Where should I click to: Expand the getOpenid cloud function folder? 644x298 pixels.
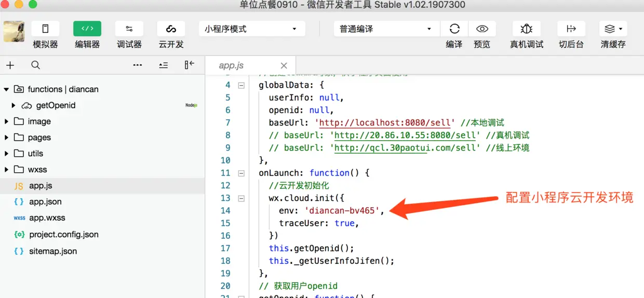tap(14, 105)
